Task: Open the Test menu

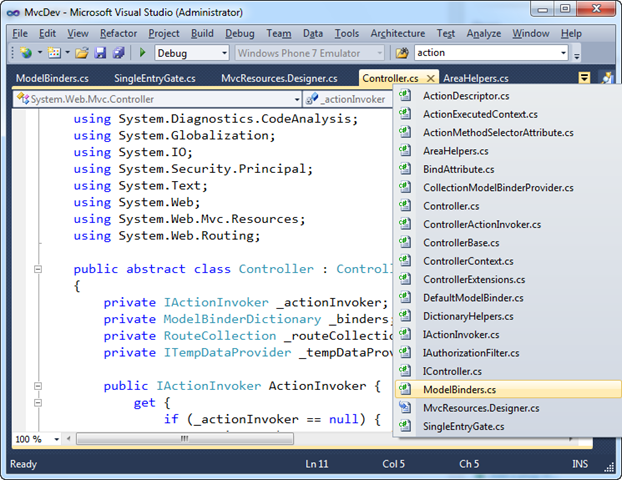Action: (446, 33)
